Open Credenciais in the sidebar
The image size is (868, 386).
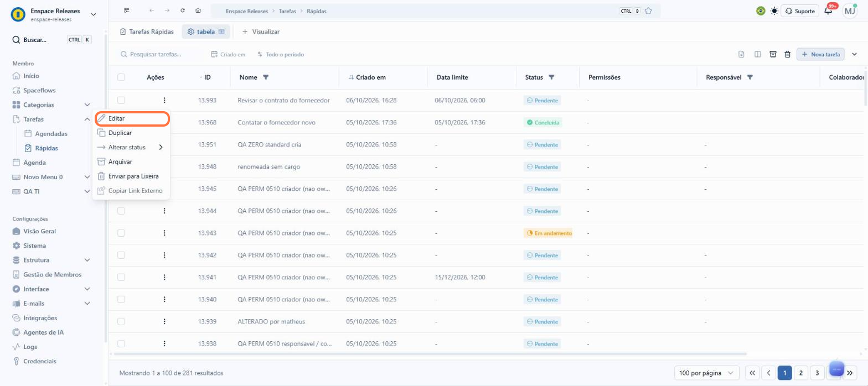(x=39, y=361)
